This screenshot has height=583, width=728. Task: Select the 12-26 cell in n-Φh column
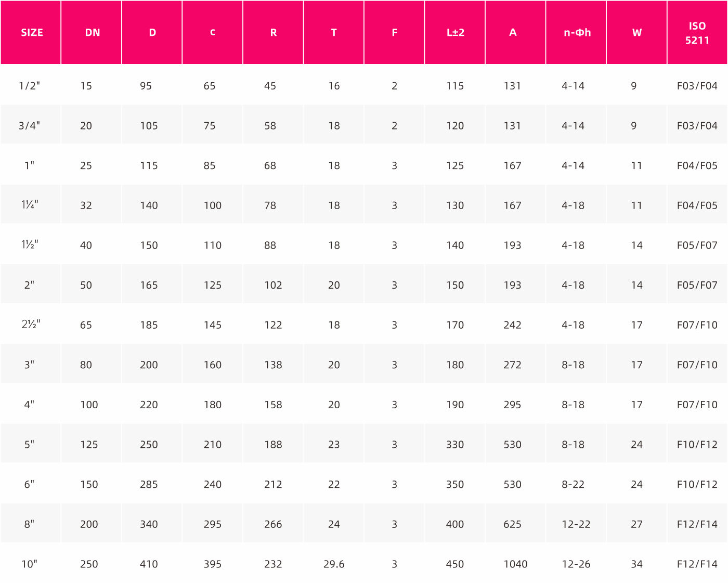pos(576,564)
